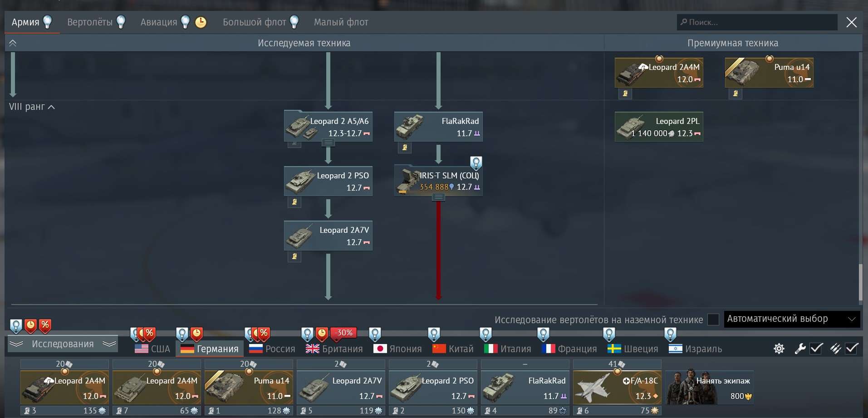Click the percent tag above the США flag

tap(150, 334)
